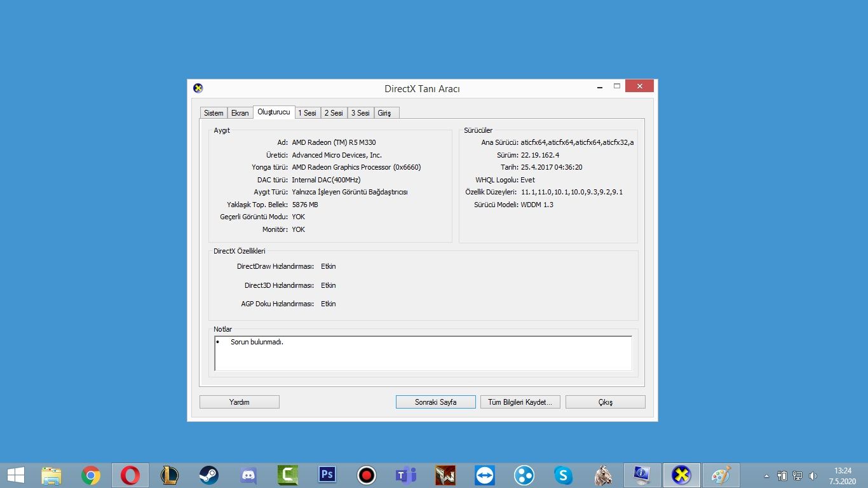Click inside the Notlar text box
Viewport: 868px width, 488px height.
pos(423,353)
